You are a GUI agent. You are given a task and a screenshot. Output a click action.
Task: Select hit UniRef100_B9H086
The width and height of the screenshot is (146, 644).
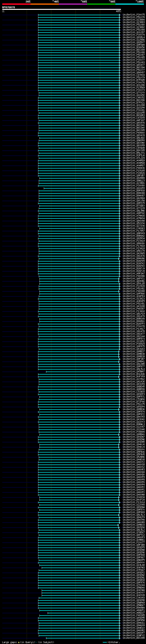click(x=134, y=259)
